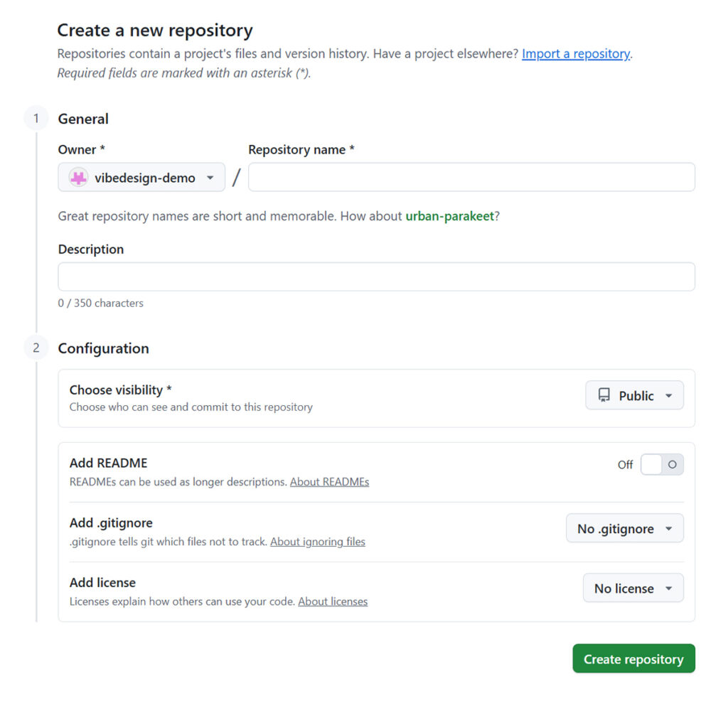Click into the Description text field
The width and height of the screenshot is (728, 703).
click(x=376, y=277)
